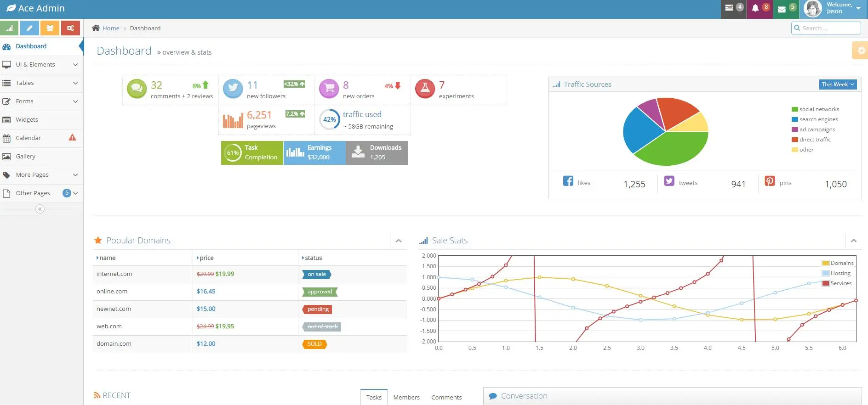Click the Earnings $32,000 box
This screenshot has height=405, width=868.
pyautogui.click(x=314, y=152)
